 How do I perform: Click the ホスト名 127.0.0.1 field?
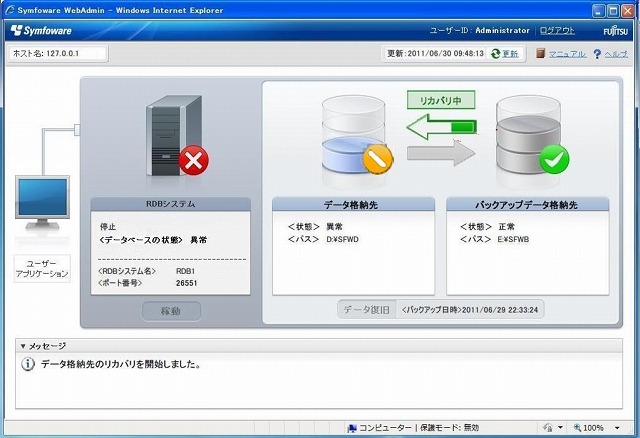pos(58,53)
